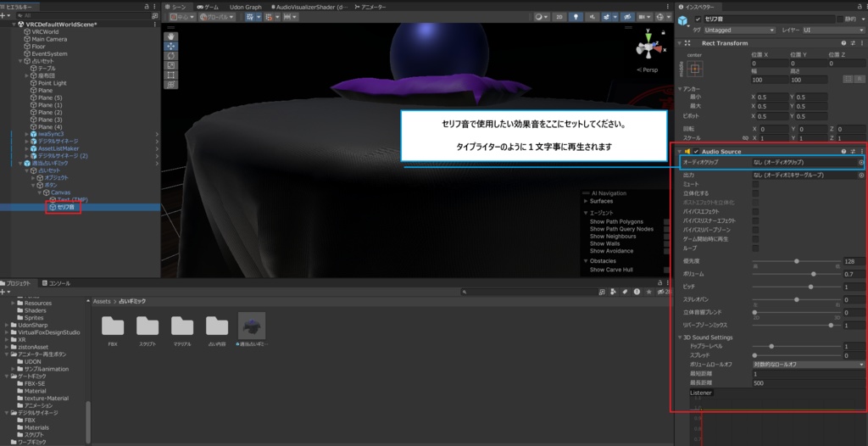868x446 pixels.
Task: Select Main Camera in hierarchy
Action: click(49, 39)
